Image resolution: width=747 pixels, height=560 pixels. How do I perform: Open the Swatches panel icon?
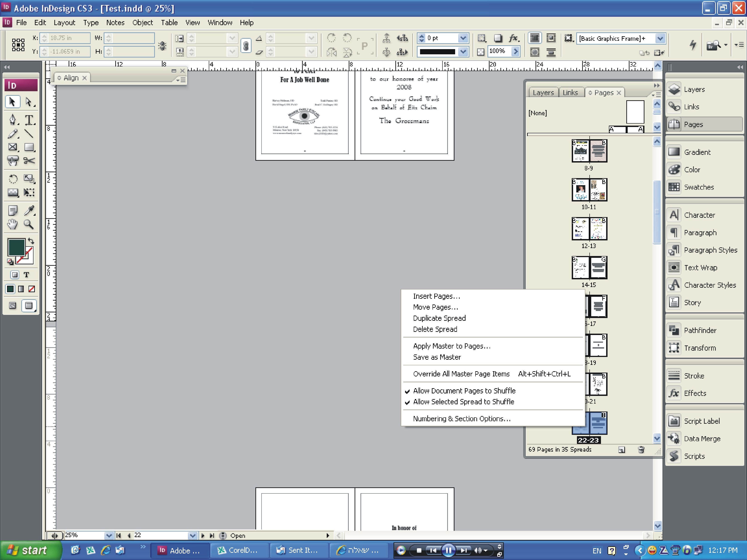pyautogui.click(x=674, y=187)
